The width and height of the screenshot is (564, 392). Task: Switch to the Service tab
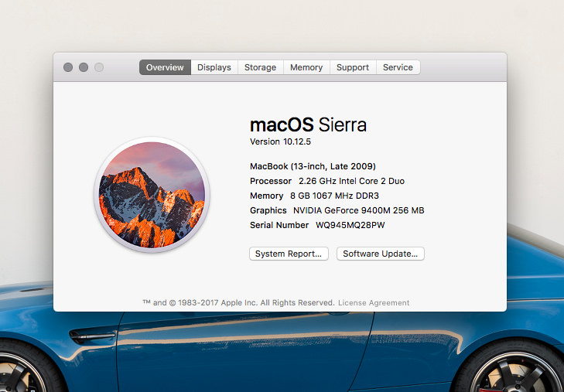click(x=398, y=67)
